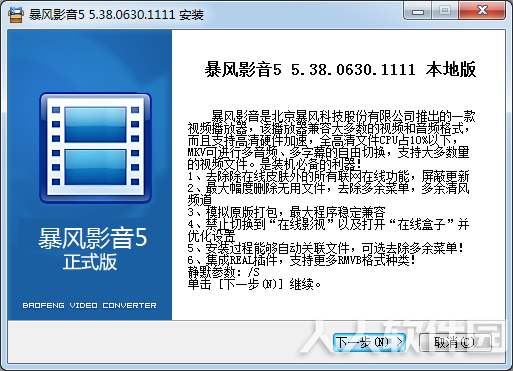Click the film strip logo image
This screenshot has width=513, height=371.
pyautogui.click(x=96, y=148)
